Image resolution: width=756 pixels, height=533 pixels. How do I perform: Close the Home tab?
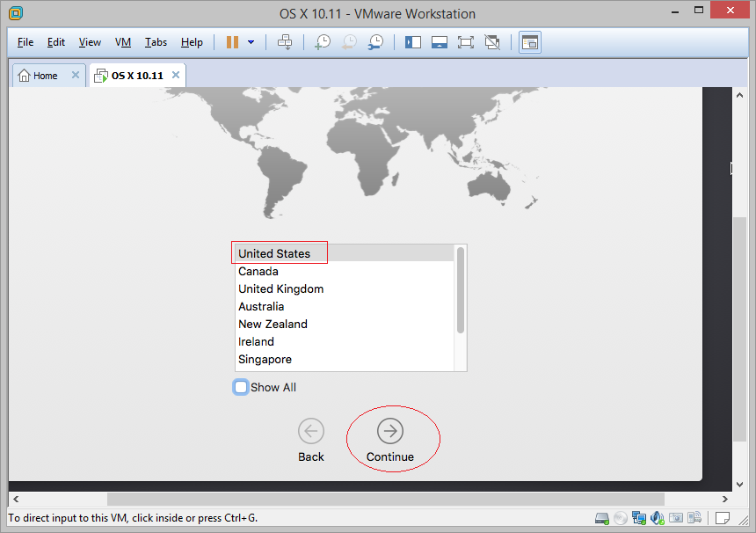(x=76, y=76)
